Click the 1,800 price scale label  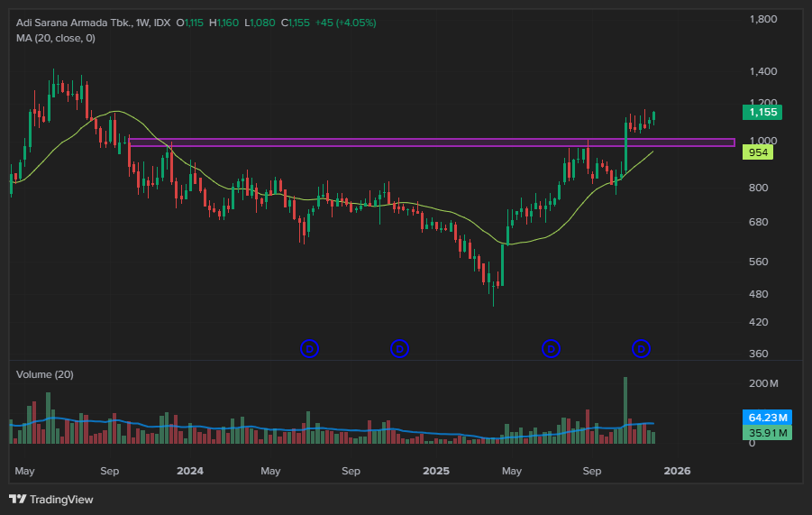[x=763, y=19]
